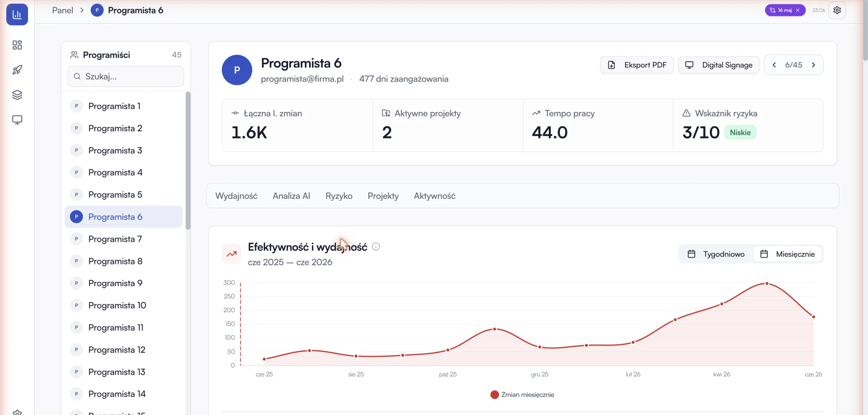This screenshot has height=415, width=868.
Task: Click the Tempo pracy trend icon
Action: [x=536, y=113]
